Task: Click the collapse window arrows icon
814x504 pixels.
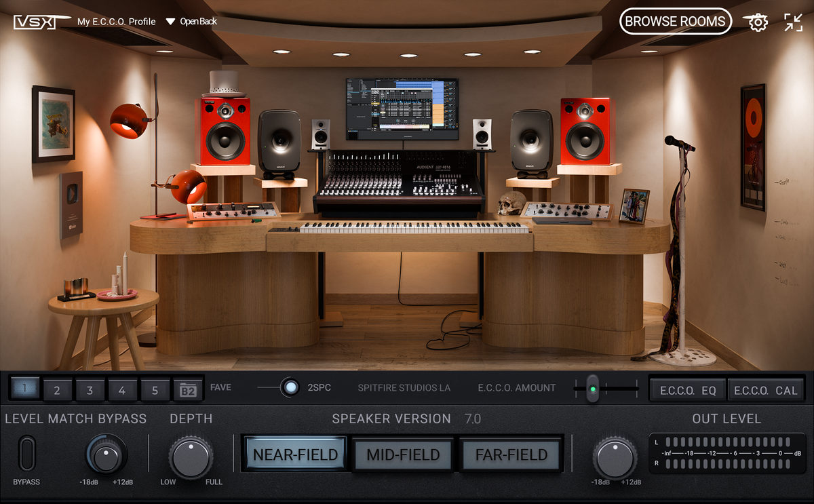Action: 793,22
